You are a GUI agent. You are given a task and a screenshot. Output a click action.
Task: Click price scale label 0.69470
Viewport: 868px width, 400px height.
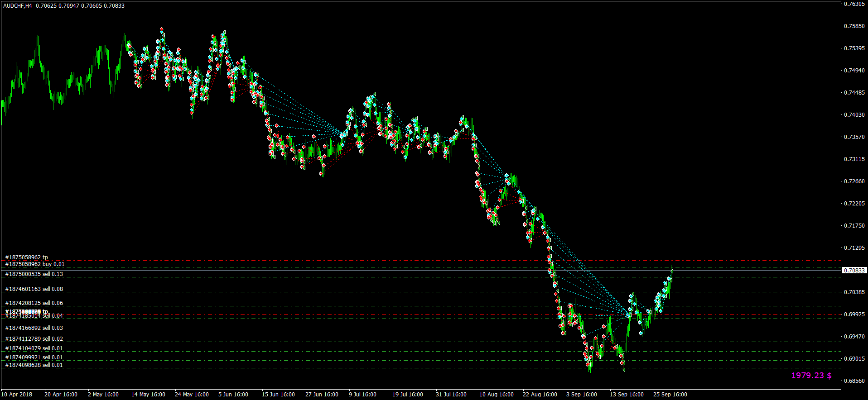tap(854, 337)
